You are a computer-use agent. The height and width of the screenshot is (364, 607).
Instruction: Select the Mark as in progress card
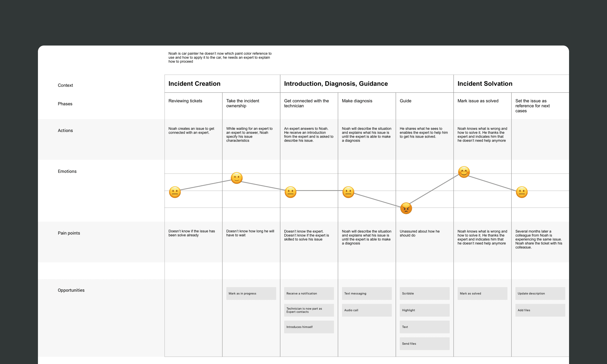pos(251,293)
